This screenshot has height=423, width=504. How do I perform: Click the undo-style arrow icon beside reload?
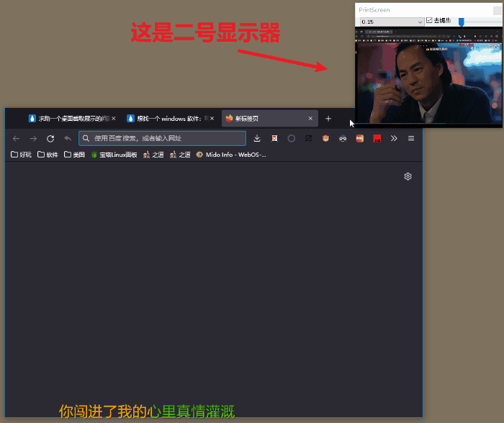pos(68,138)
